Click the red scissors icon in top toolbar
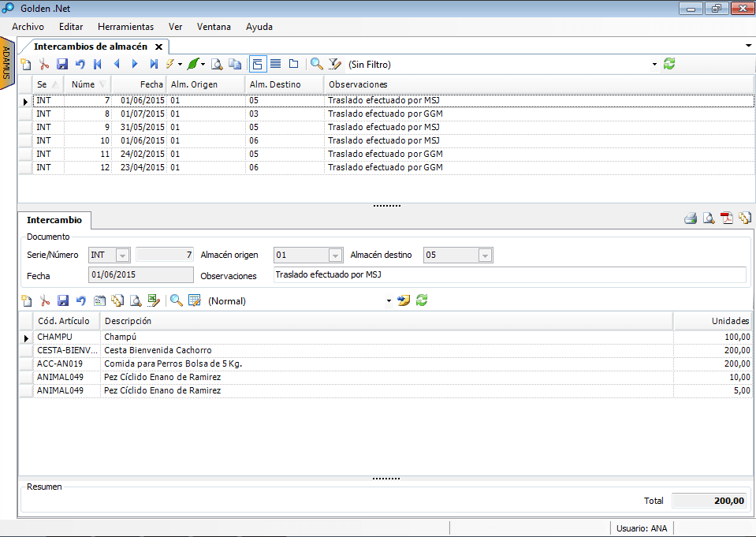 point(44,64)
